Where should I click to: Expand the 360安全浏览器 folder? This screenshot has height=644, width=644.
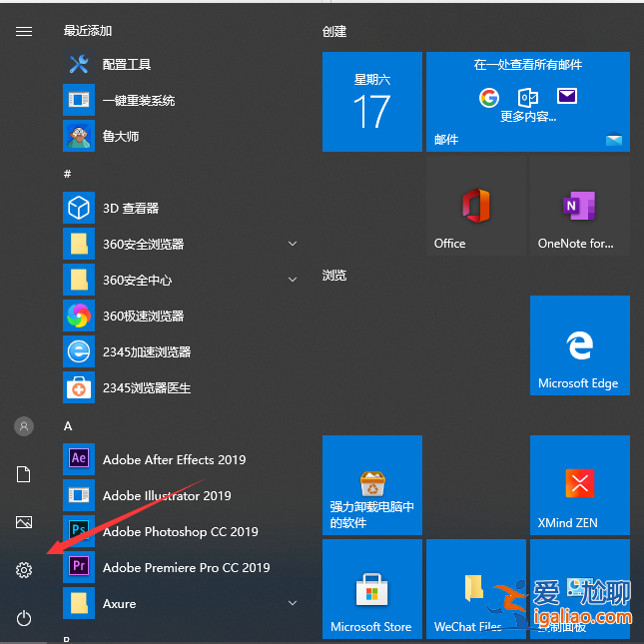293,244
